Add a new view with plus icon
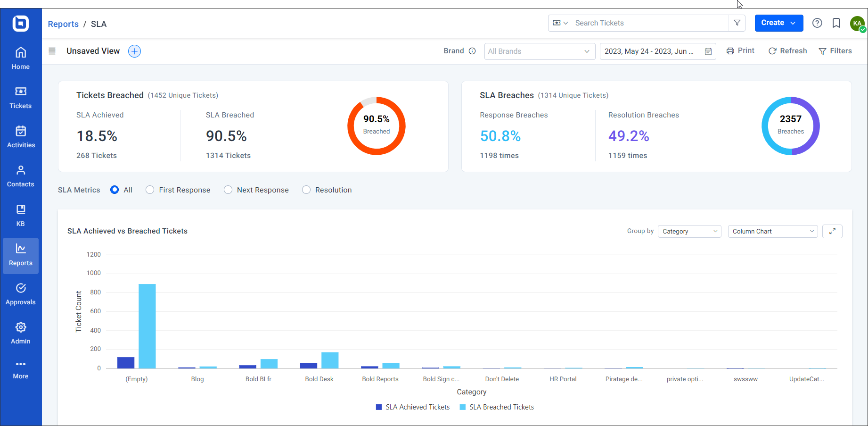The image size is (868, 426). (135, 51)
